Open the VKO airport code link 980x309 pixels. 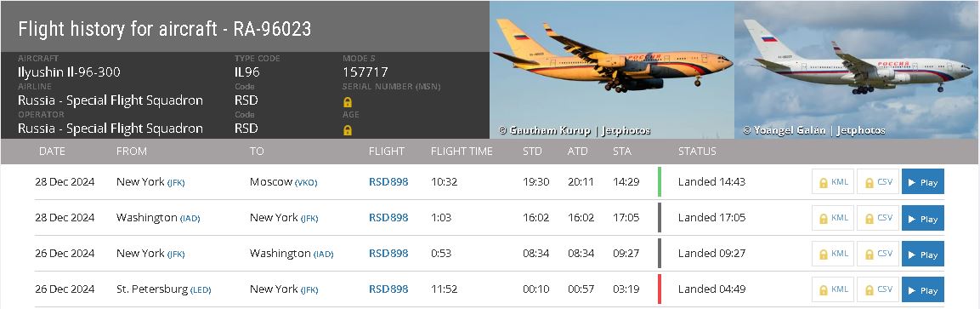tap(306, 183)
